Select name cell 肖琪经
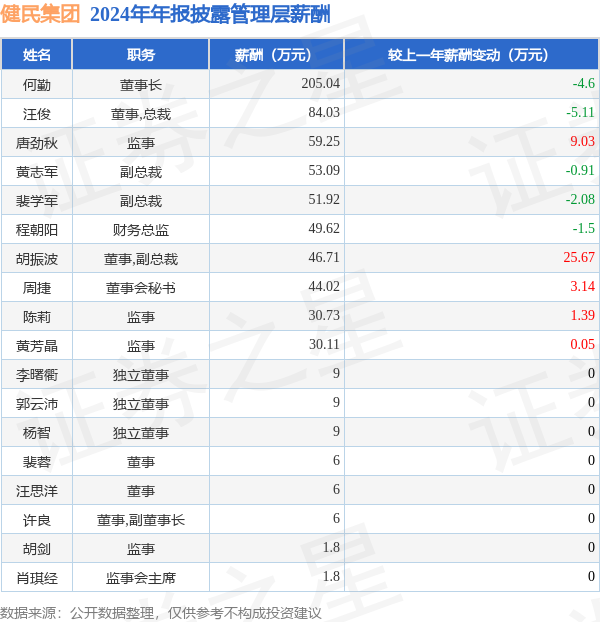The height and width of the screenshot is (622, 600). [36, 578]
